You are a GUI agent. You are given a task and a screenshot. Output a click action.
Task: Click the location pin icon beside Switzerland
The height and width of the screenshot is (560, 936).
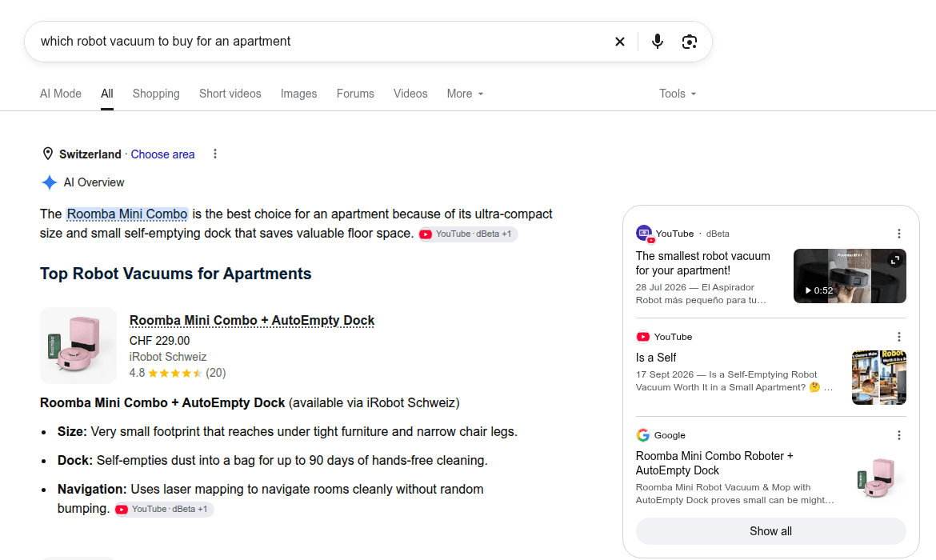tap(48, 154)
